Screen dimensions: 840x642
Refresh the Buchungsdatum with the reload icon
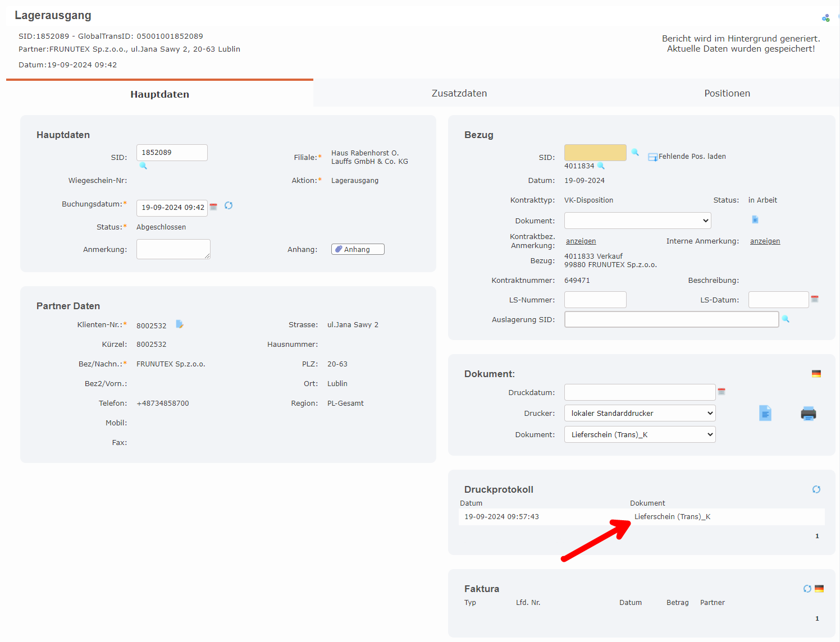point(229,206)
